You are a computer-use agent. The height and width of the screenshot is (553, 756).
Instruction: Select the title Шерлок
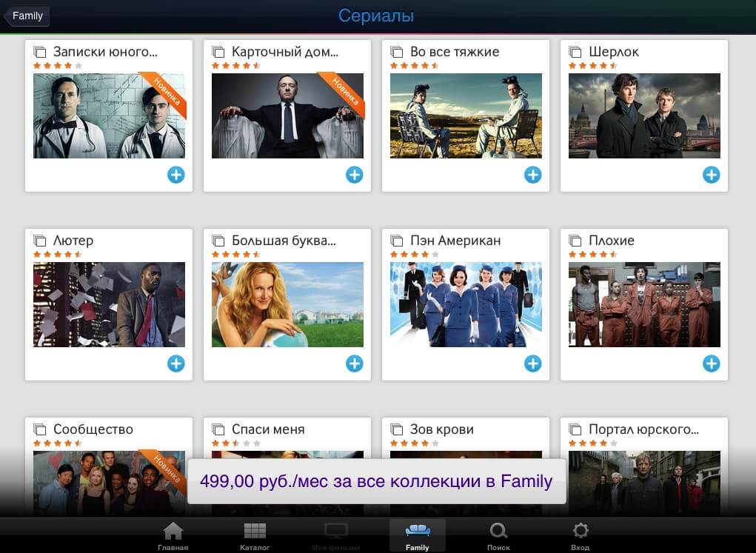pos(614,52)
